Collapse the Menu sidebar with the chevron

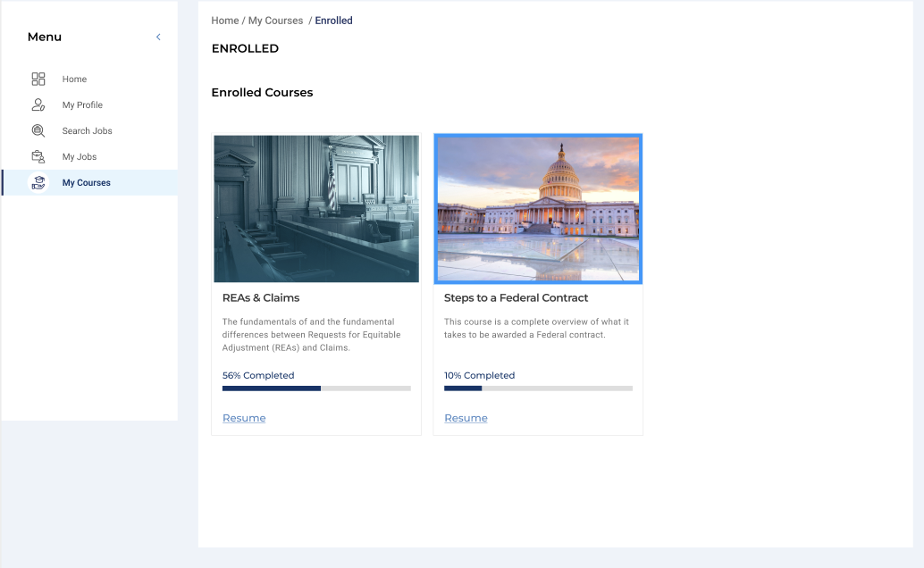[x=158, y=38]
